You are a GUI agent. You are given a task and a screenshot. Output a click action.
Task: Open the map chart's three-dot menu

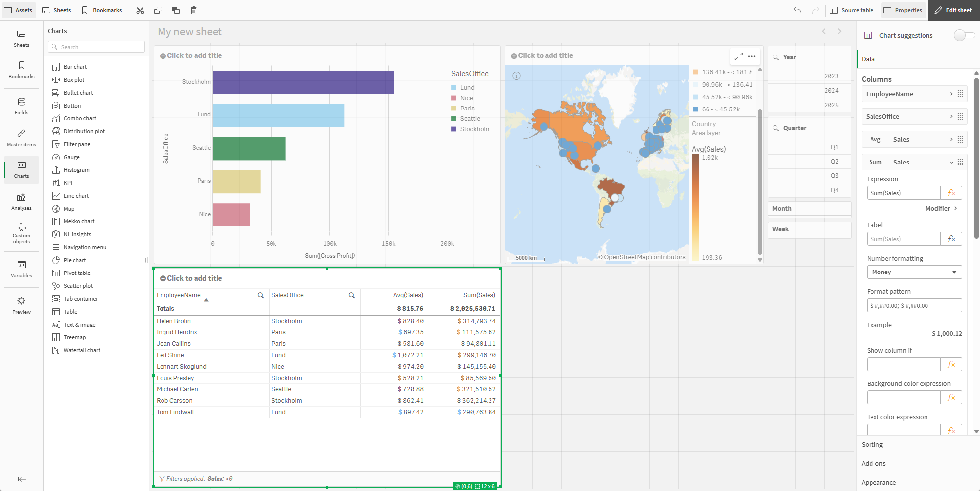pos(752,56)
